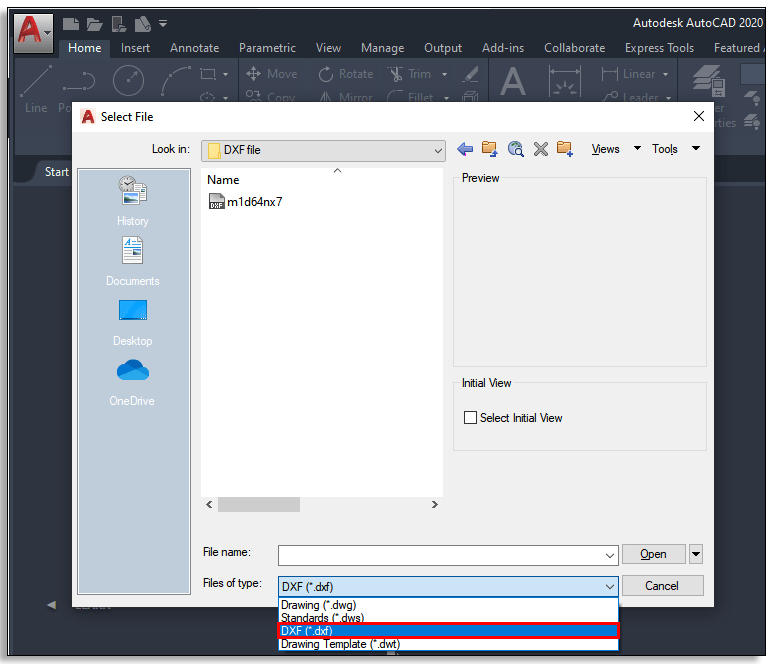774x664 pixels.
Task: Click the Trim tool in the ribbon
Action: 410,74
